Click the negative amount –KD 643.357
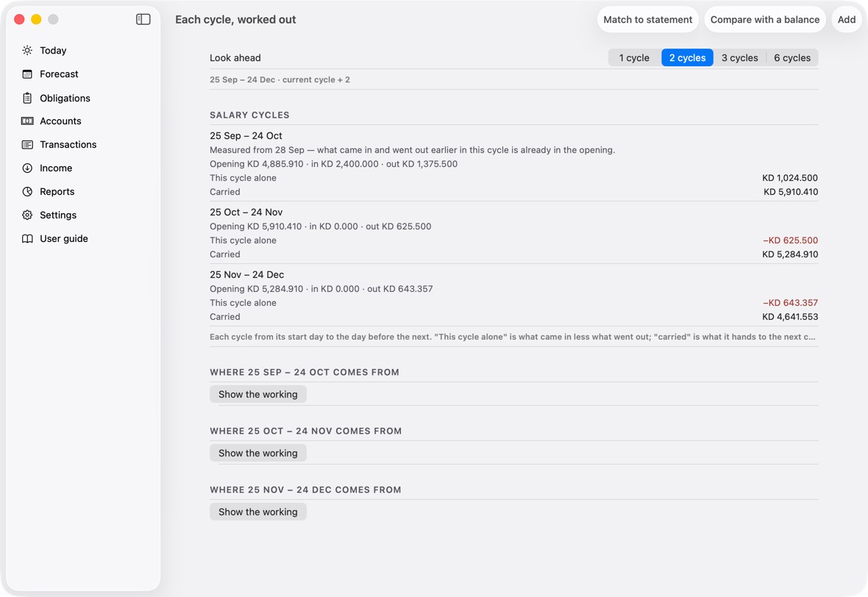 791,303
